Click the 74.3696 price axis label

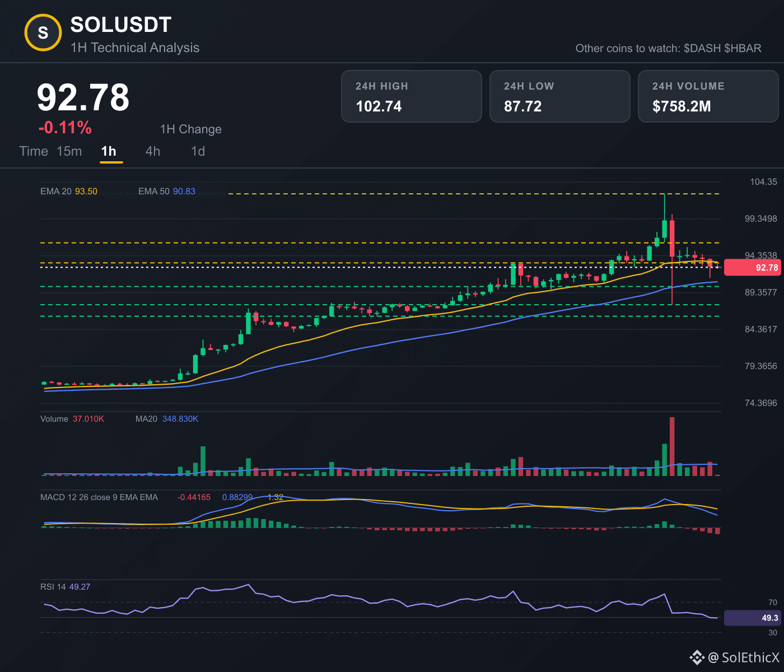point(761,403)
